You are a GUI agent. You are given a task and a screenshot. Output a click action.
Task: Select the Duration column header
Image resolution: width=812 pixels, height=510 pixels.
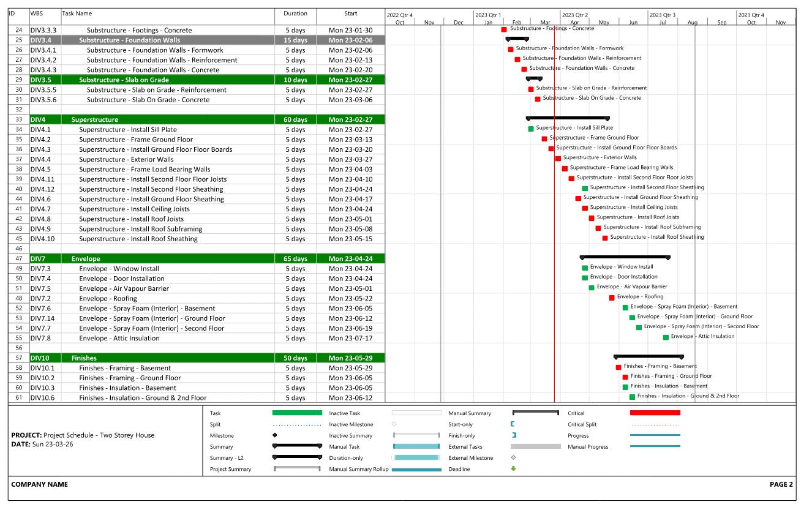pyautogui.click(x=295, y=13)
